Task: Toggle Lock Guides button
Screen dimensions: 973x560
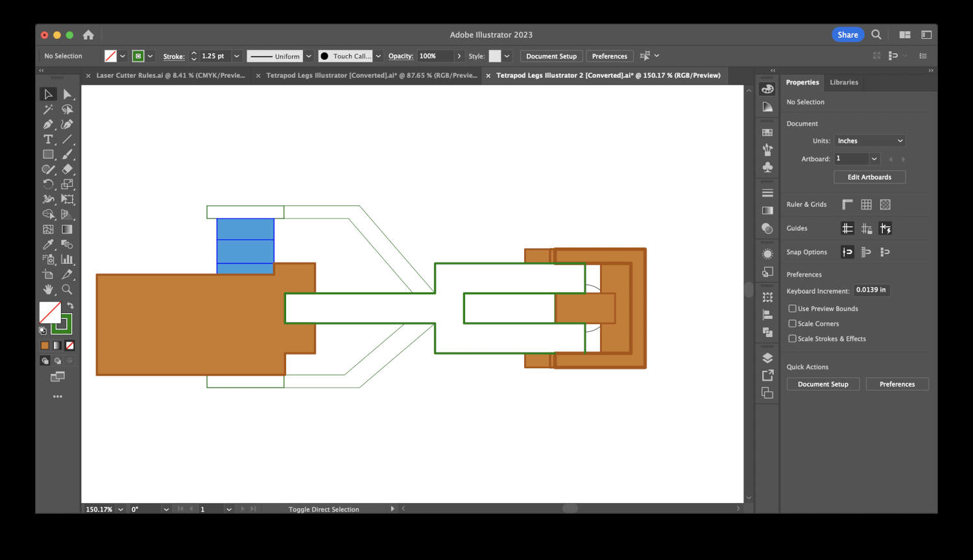Action: pos(866,228)
